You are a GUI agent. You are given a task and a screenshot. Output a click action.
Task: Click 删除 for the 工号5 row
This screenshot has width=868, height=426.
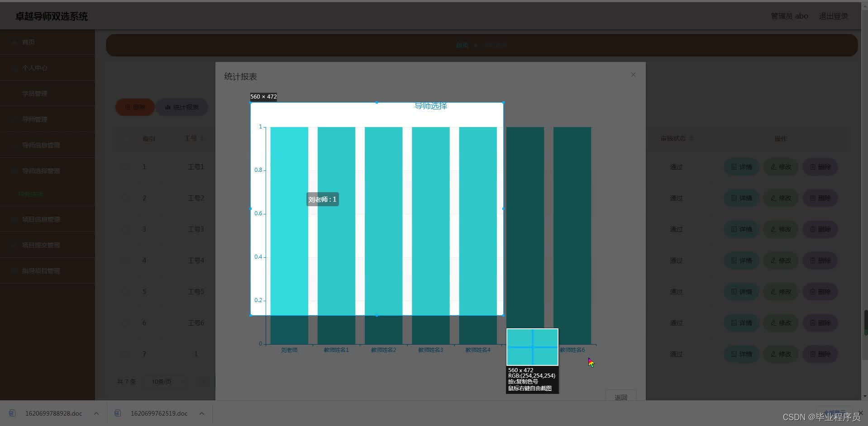820,292
